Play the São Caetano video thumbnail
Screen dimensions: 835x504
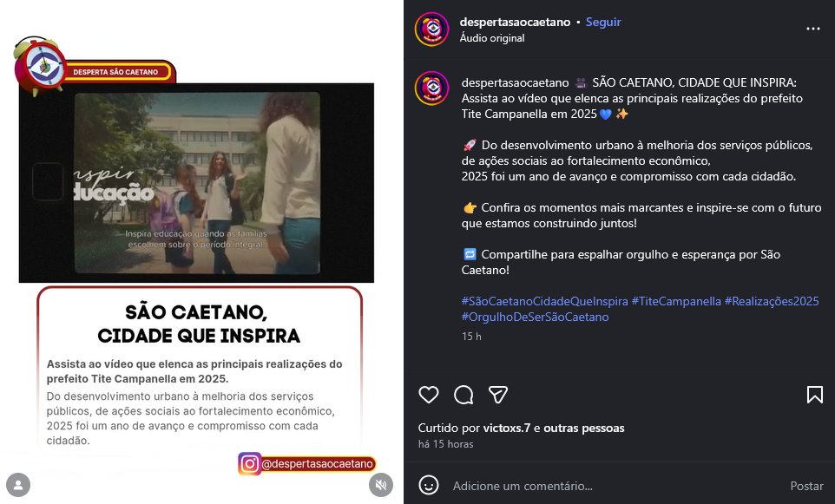tap(196, 182)
